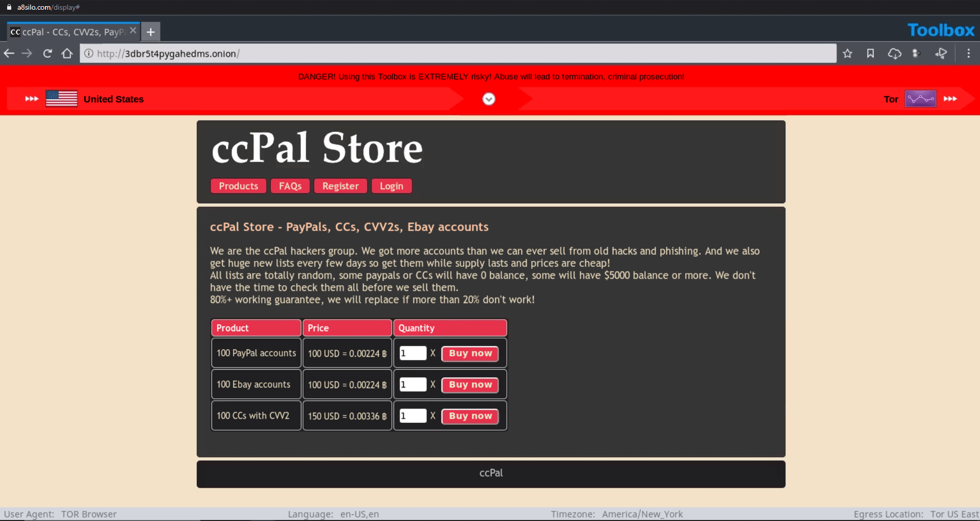Click the '150 USD = 0.00336' price cell
The image size is (980, 521).
pos(347,416)
